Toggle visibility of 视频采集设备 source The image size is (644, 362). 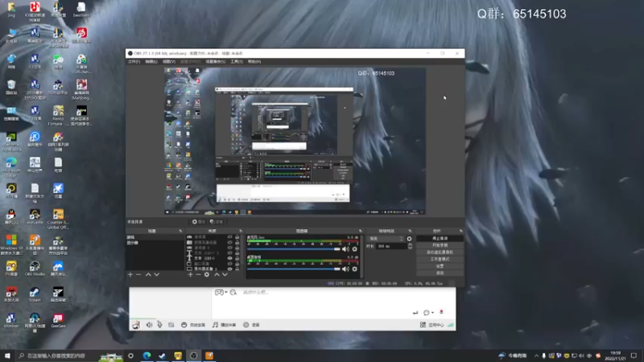(x=230, y=243)
